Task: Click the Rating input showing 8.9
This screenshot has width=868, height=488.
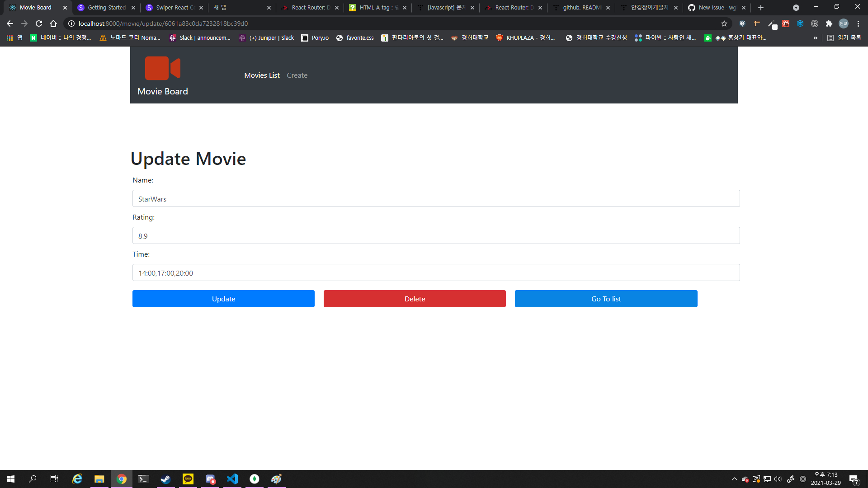Action: (435, 235)
